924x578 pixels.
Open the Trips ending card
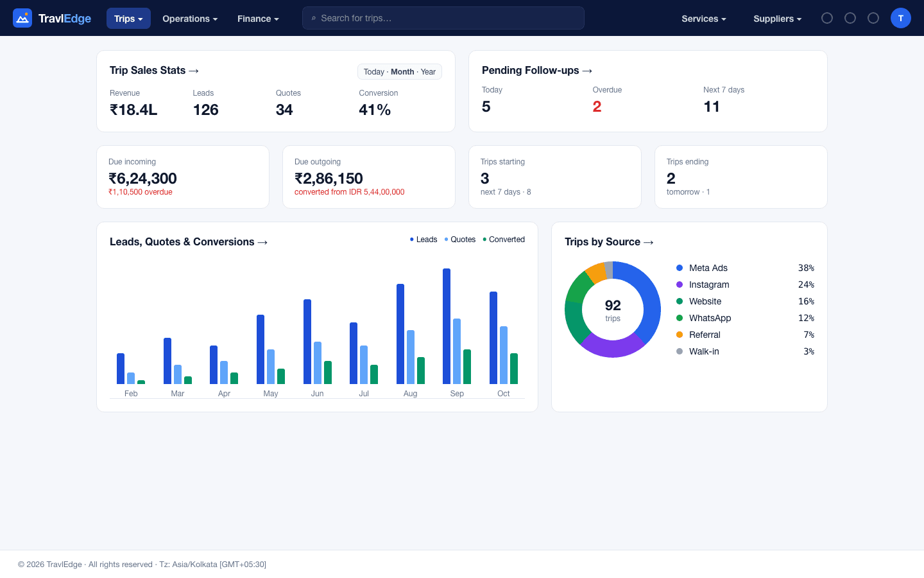(x=741, y=177)
